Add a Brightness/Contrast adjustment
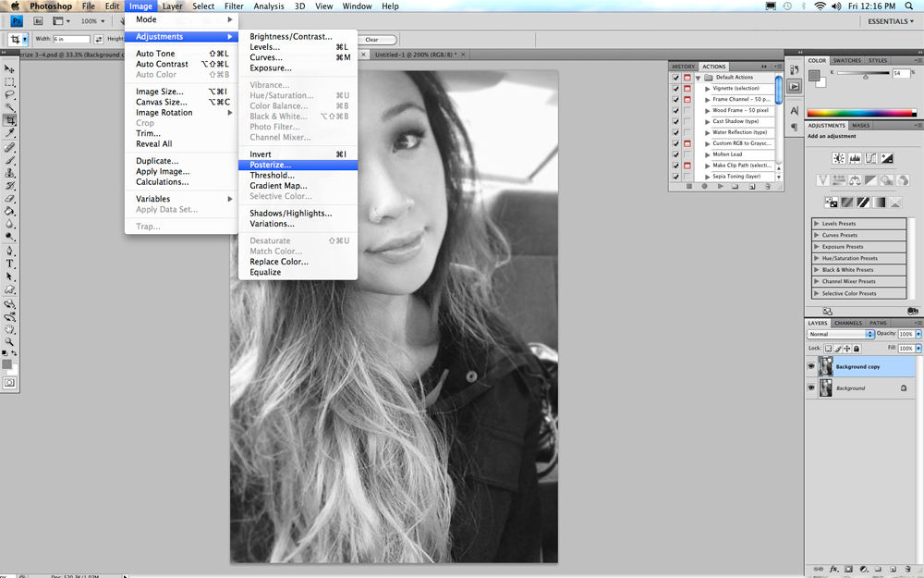This screenshot has width=924, height=578. coord(839,158)
